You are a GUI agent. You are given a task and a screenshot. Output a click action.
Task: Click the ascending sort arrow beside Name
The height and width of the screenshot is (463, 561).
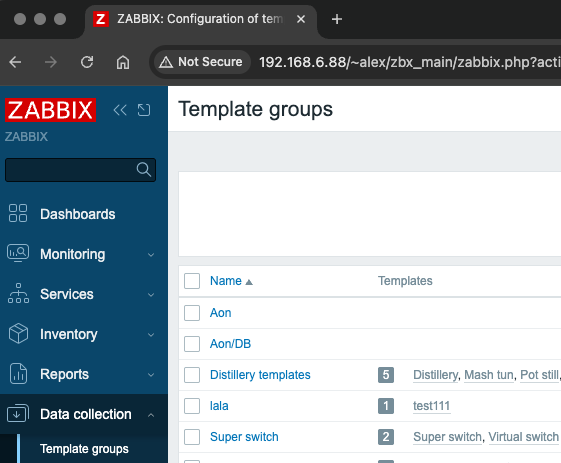tap(249, 282)
